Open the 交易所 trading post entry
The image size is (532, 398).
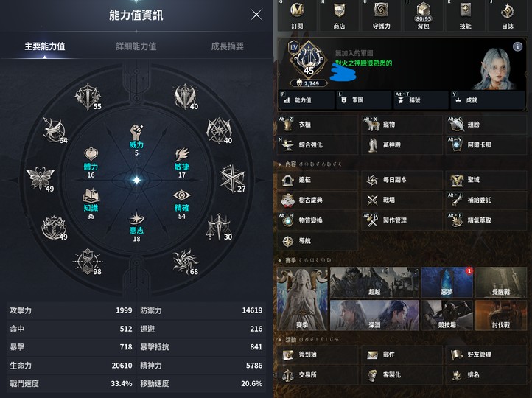pos(318,374)
